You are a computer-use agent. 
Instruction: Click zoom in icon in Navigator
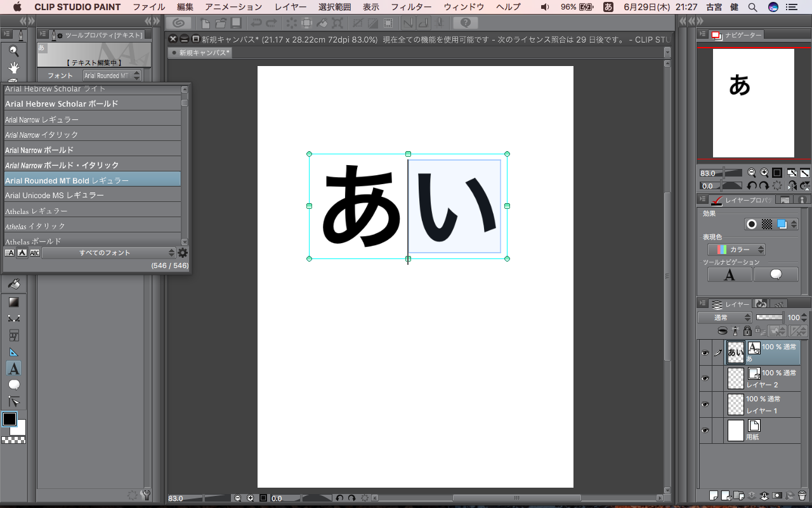click(x=764, y=173)
